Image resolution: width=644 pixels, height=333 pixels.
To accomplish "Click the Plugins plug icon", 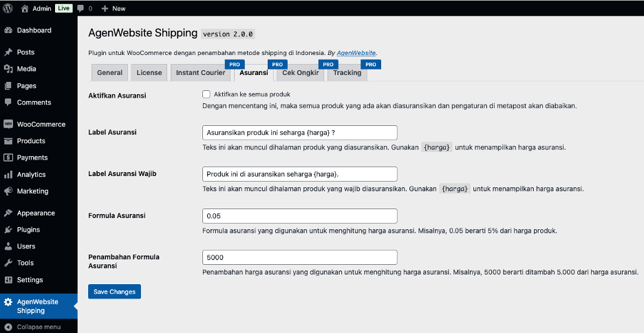I will click(8, 230).
